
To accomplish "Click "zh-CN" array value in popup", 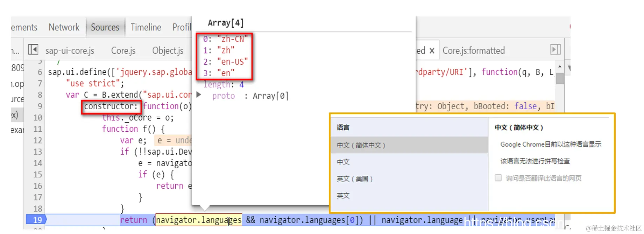I will (x=232, y=39).
